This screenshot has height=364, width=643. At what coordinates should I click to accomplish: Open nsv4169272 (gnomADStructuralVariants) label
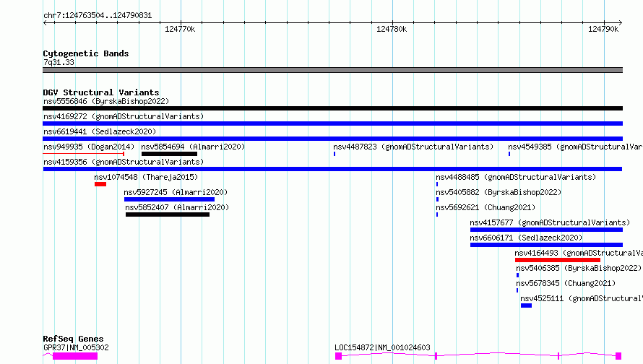point(124,116)
